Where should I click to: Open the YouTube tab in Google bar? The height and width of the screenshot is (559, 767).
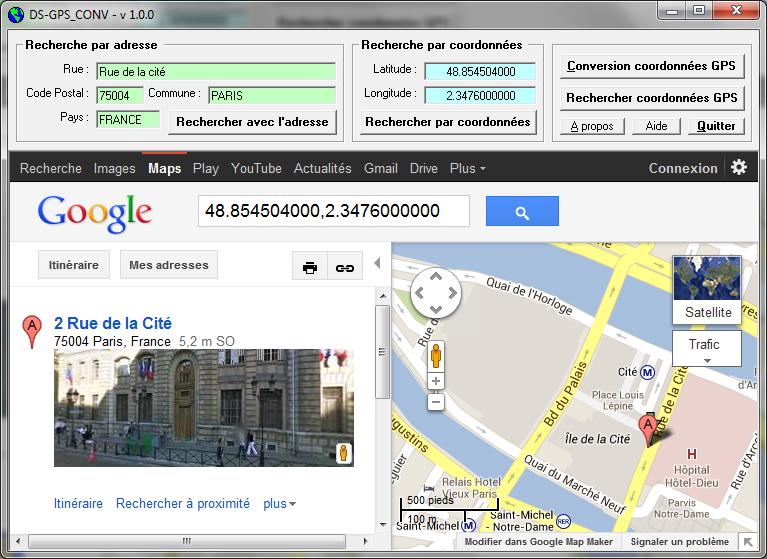pos(256,169)
